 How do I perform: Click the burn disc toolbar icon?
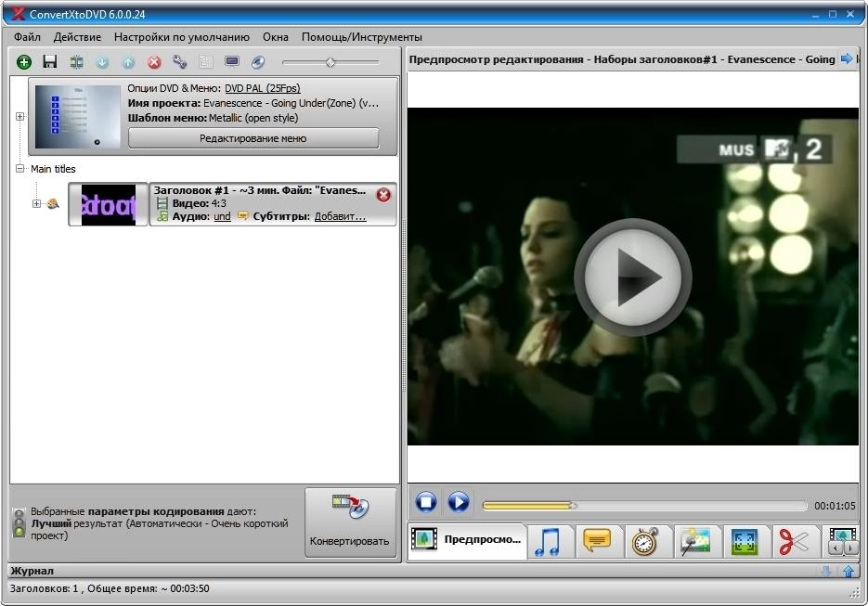[257, 62]
